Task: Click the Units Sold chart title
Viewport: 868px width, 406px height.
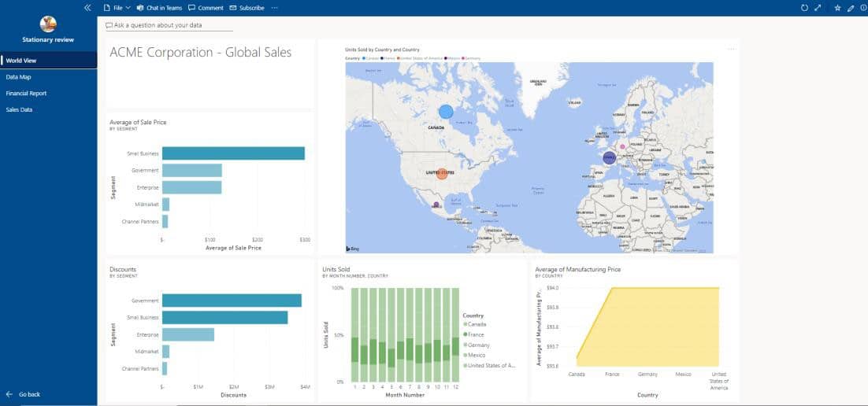Action: (x=336, y=269)
